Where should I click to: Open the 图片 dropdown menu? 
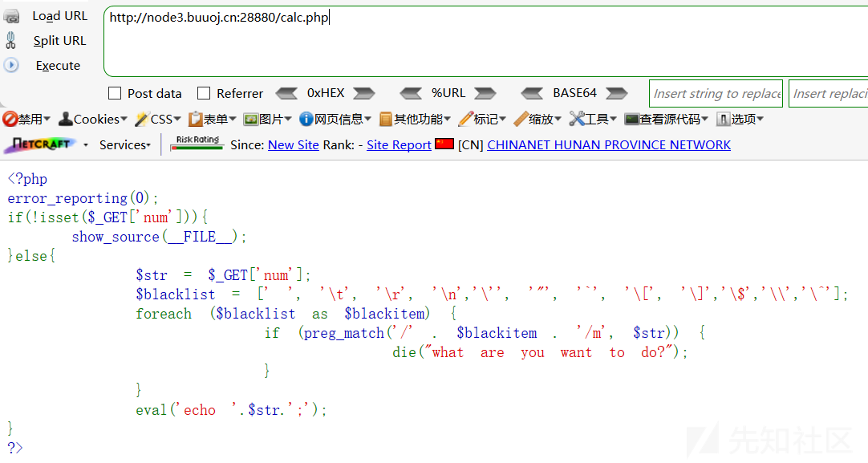tap(288, 119)
